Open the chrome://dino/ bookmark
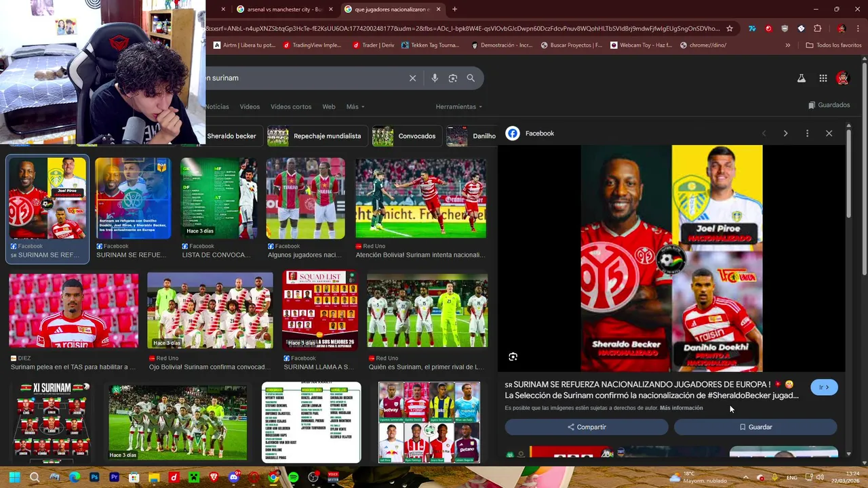This screenshot has height=488, width=868. click(703, 45)
